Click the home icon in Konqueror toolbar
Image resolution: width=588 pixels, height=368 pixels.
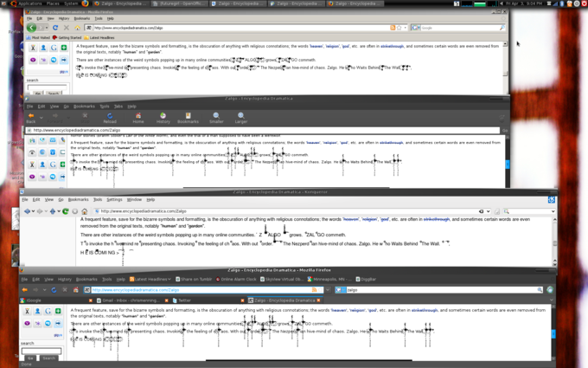[85, 211]
